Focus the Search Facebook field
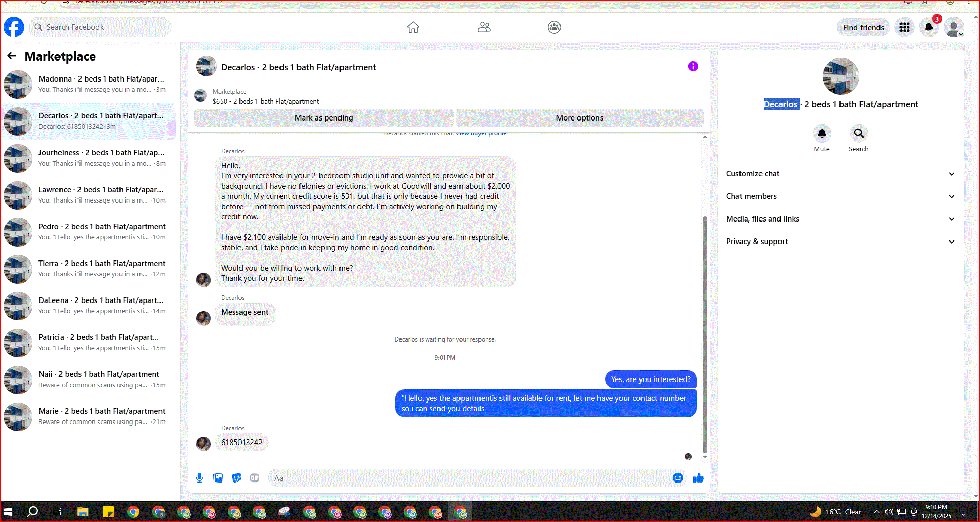 point(100,27)
